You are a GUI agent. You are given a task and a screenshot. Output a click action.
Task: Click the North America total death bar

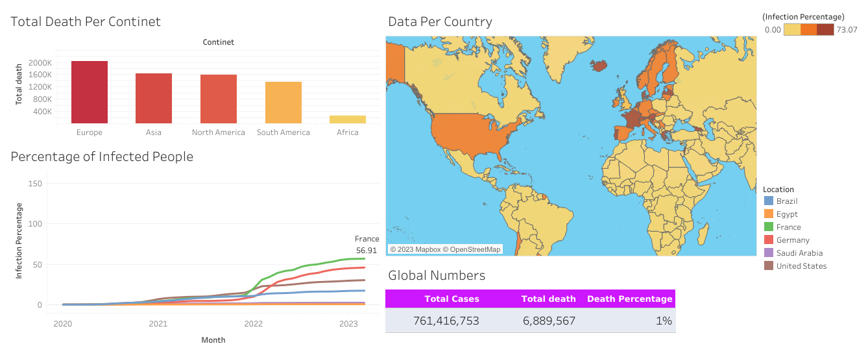(219, 99)
